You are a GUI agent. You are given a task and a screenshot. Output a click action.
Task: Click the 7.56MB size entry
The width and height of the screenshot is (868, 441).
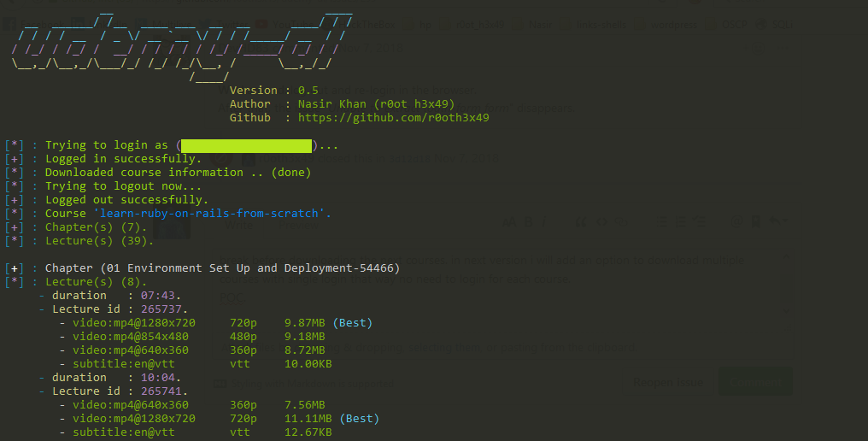coord(304,405)
